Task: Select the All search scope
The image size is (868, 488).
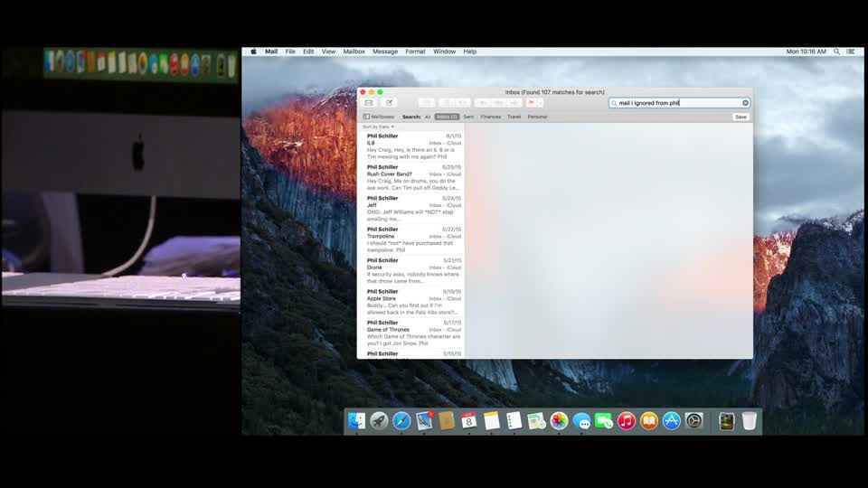Action: [x=428, y=117]
